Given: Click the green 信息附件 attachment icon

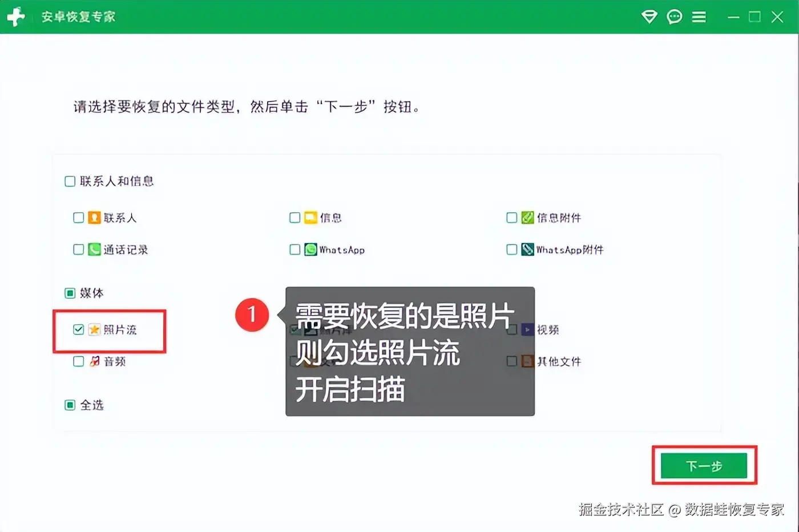Looking at the screenshot, I should point(527,217).
